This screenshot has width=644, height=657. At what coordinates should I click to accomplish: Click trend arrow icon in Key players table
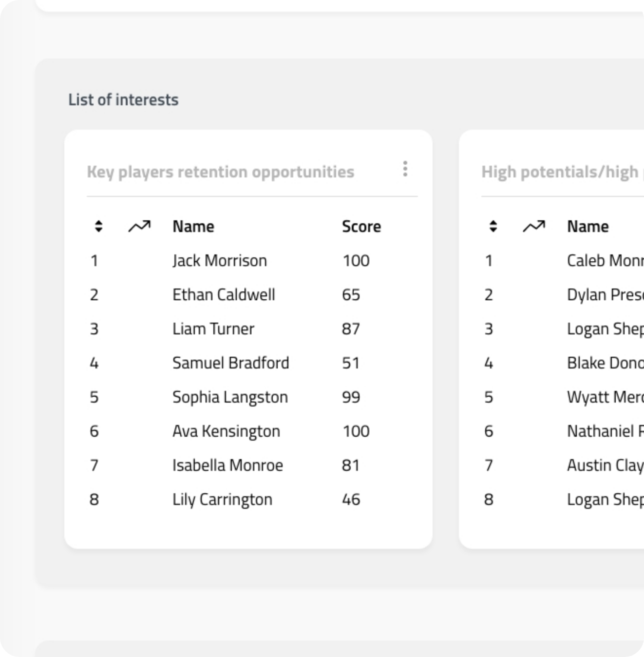coord(139,226)
